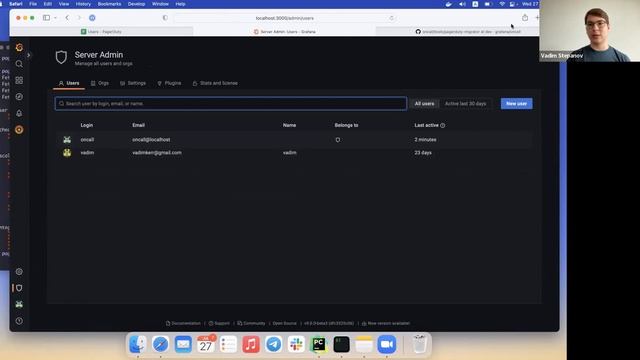This screenshot has height=360, width=640.
Task: Open the Open Source footer link
Action: pos(284,323)
